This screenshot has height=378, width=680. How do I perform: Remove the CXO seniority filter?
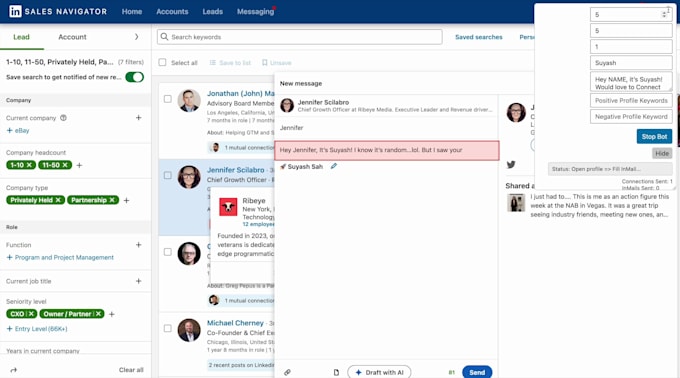(x=31, y=314)
